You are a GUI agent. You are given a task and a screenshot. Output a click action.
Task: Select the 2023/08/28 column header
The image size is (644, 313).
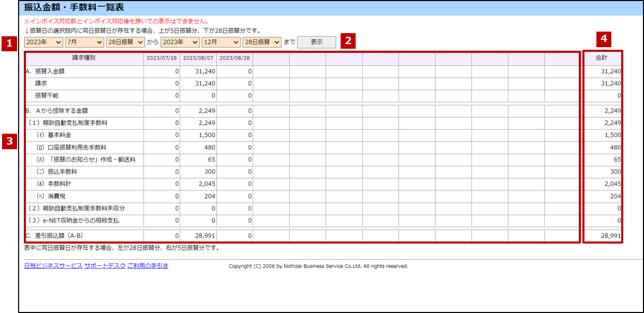pos(235,58)
